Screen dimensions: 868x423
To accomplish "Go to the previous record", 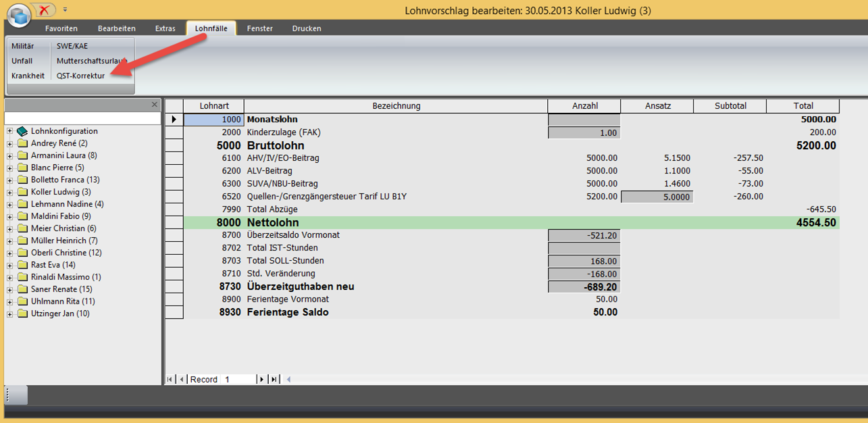I will (x=181, y=379).
